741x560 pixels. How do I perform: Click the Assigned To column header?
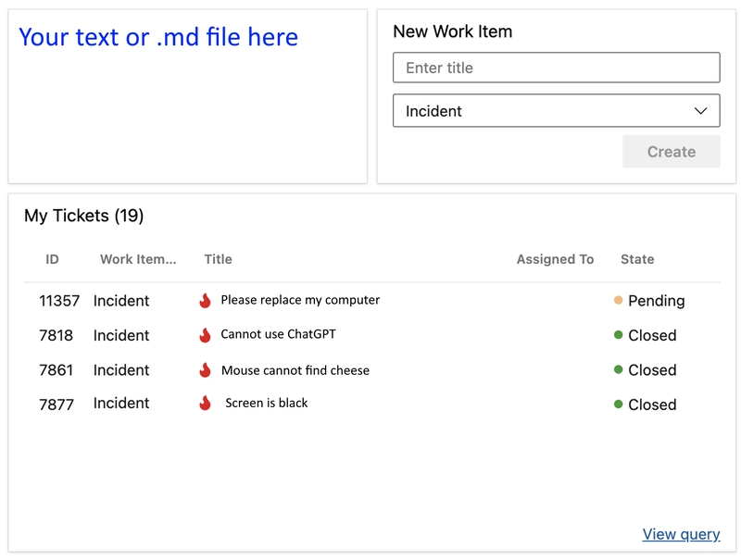(x=555, y=259)
